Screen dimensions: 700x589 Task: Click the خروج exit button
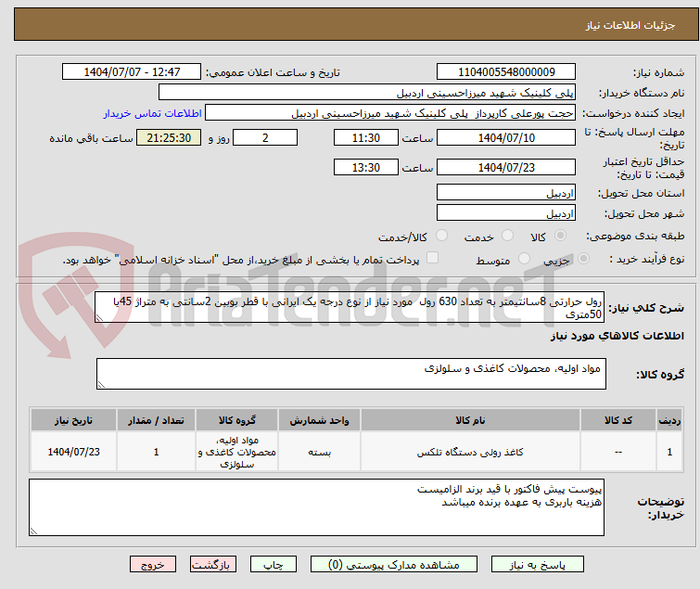pos(153,565)
